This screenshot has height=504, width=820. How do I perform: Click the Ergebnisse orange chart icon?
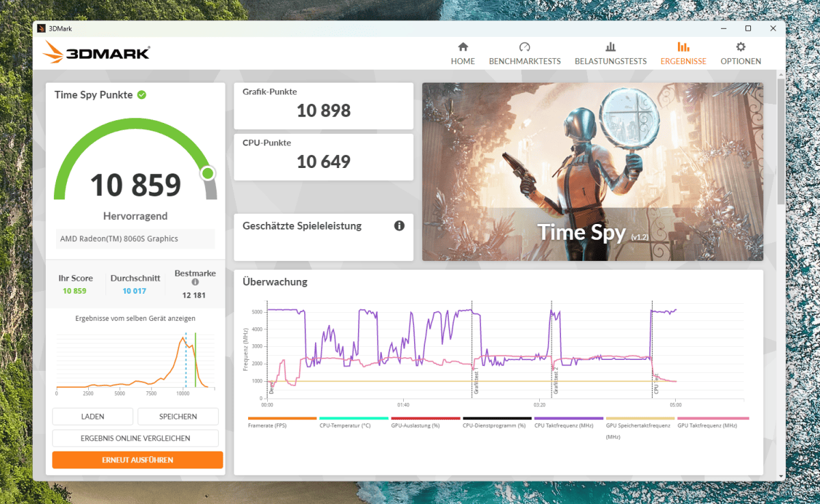[x=683, y=47]
